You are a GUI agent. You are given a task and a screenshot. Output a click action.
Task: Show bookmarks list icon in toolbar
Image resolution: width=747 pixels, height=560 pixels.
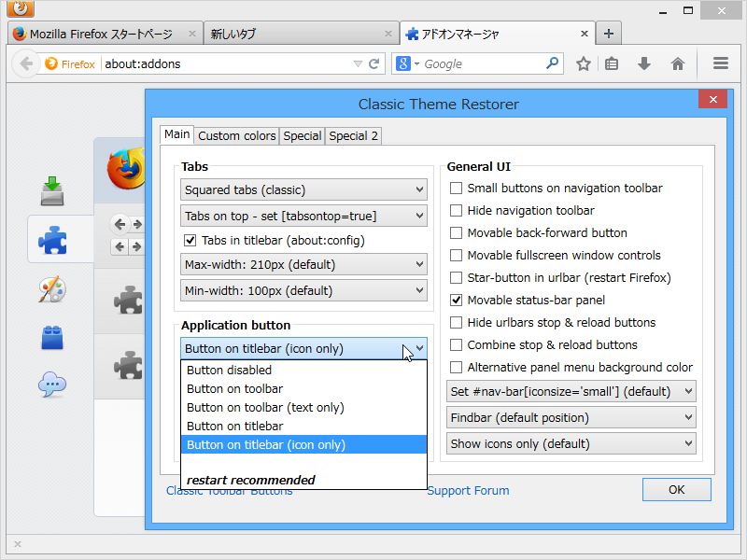tap(612, 63)
